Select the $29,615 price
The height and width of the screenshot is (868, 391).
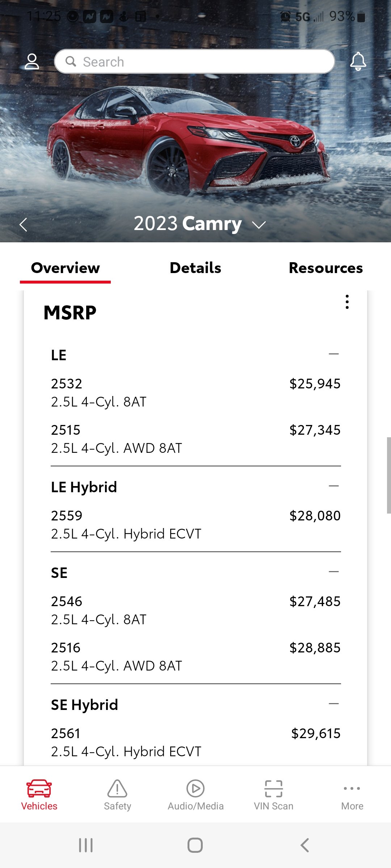316,733
